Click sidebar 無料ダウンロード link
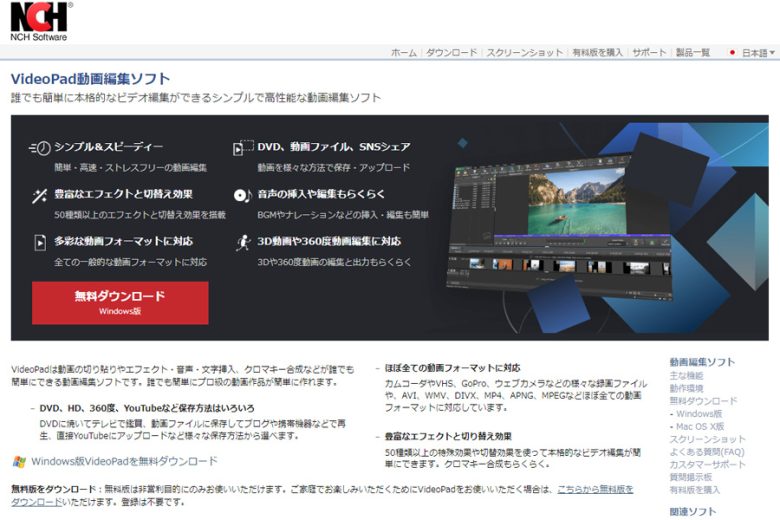Viewport: 780px width, 520px height. pyautogui.click(x=703, y=401)
